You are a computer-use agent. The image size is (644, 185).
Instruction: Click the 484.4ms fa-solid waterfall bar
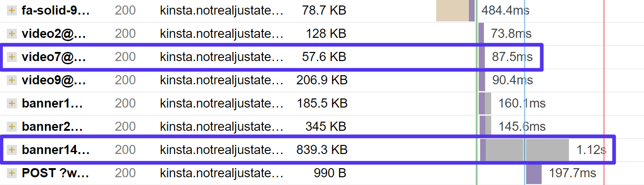455,10
